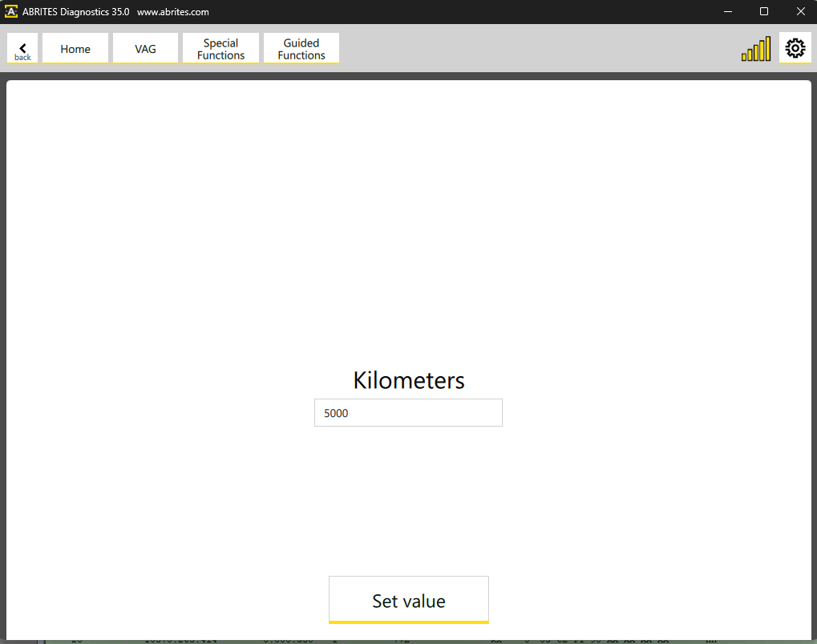This screenshot has height=644, width=817.
Task: Open the VAG section
Action: tap(145, 48)
